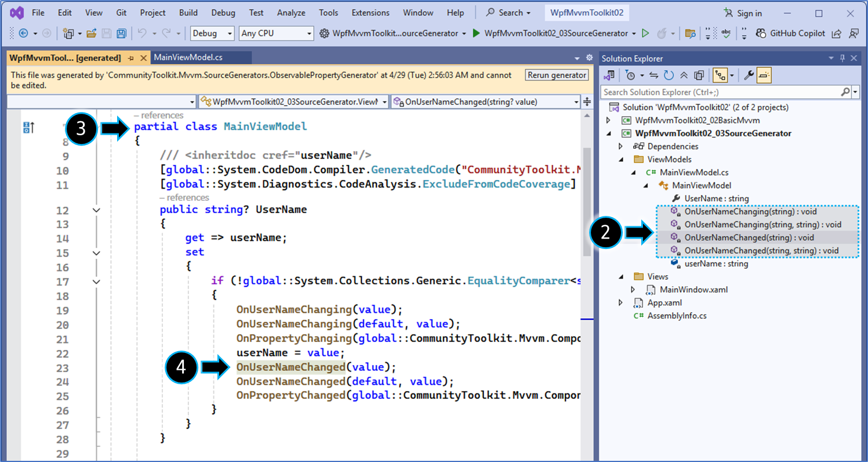Click the abc spell checker icon

[726, 33]
